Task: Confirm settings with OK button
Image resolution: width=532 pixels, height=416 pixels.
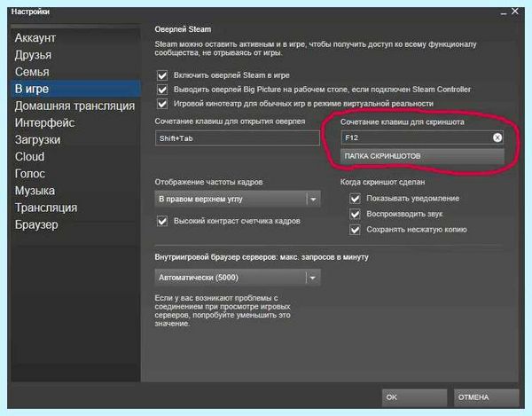Action: 414,397
